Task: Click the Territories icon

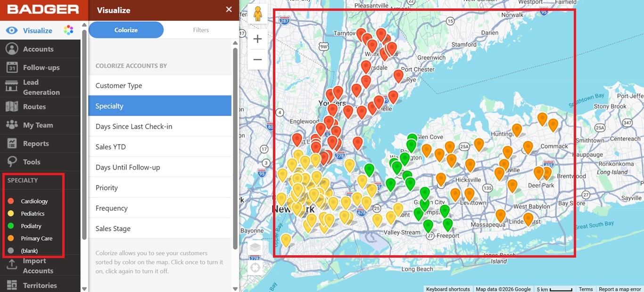Action: point(12,285)
